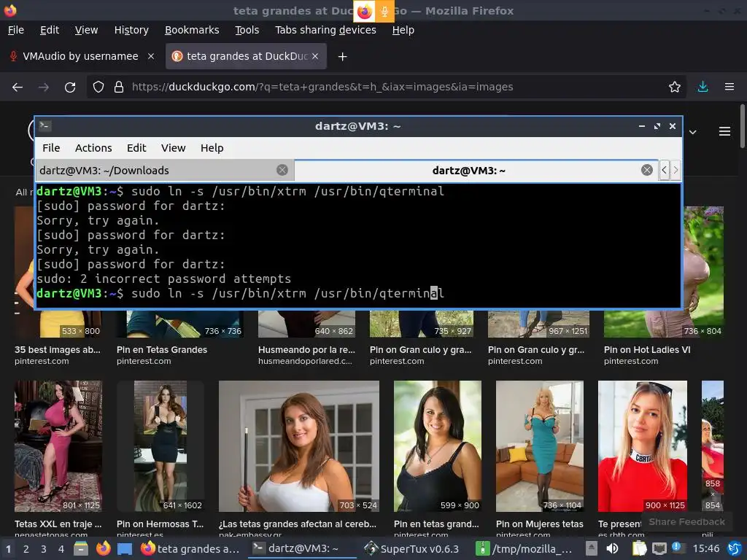Open Firefox Tools menu
Viewport: 747px width, 560px height.
[247, 30]
